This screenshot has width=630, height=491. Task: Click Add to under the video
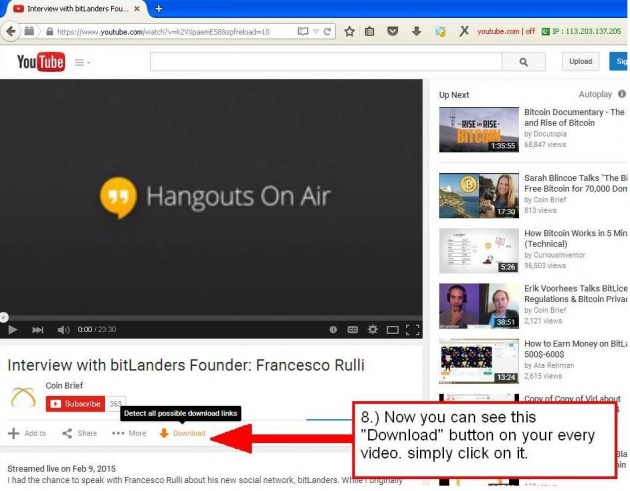click(x=27, y=433)
